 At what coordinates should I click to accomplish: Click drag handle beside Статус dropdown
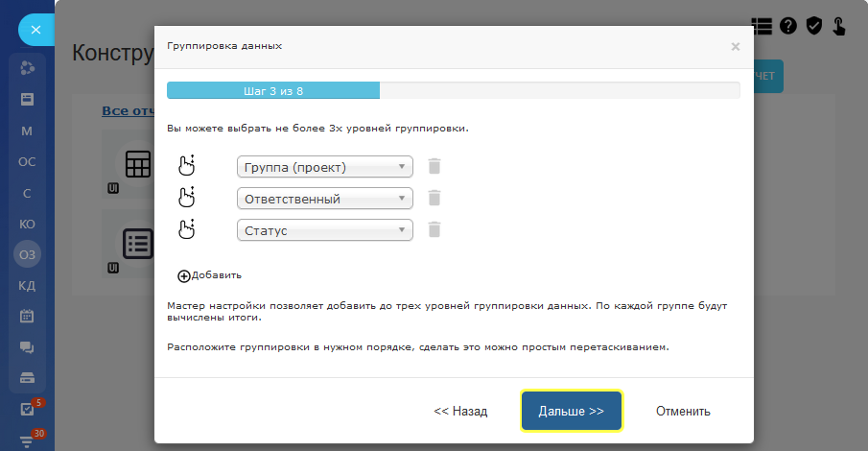(187, 228)
